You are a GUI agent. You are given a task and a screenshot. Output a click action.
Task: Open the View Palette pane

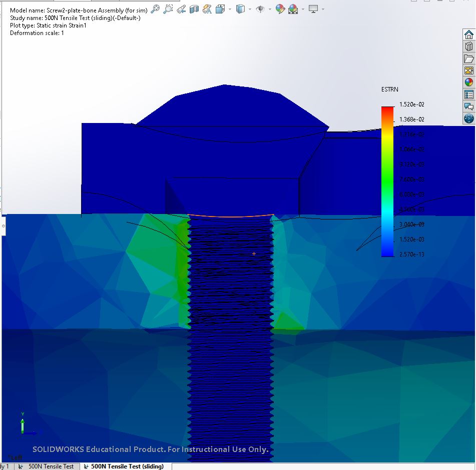click(469, 70)
